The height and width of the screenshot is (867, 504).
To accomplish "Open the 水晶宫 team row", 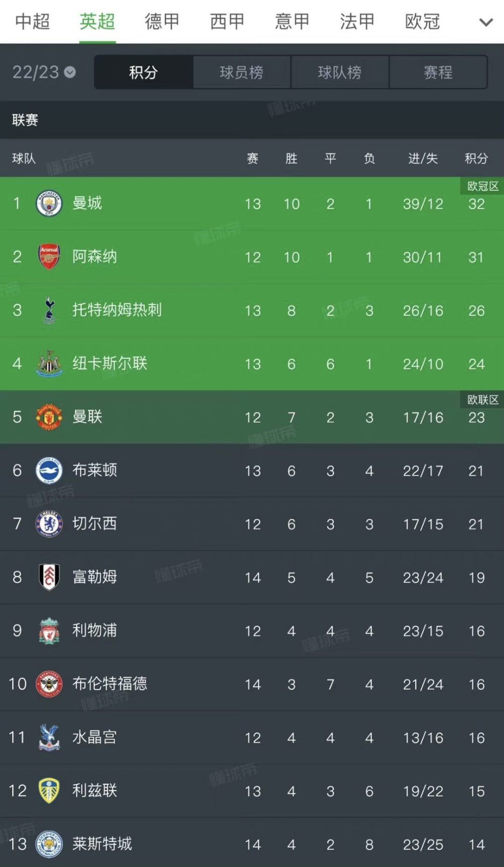I will [x=252, y=738].
